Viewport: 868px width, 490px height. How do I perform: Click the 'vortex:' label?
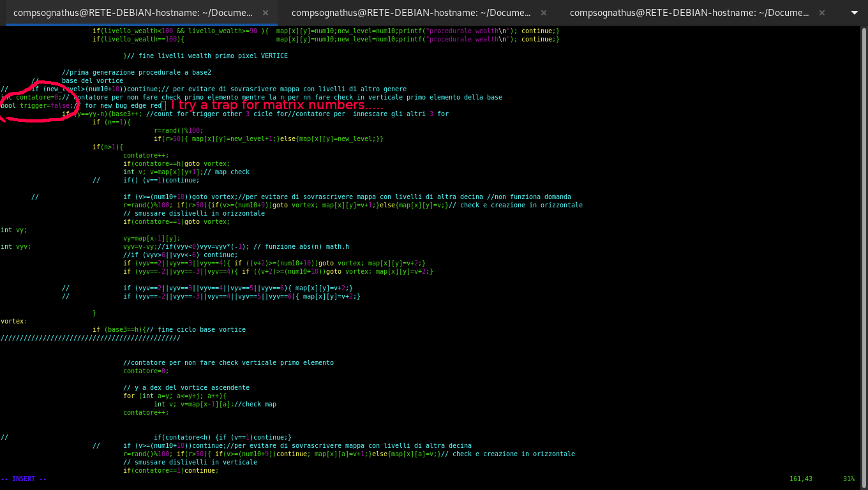tap(14, 322)
